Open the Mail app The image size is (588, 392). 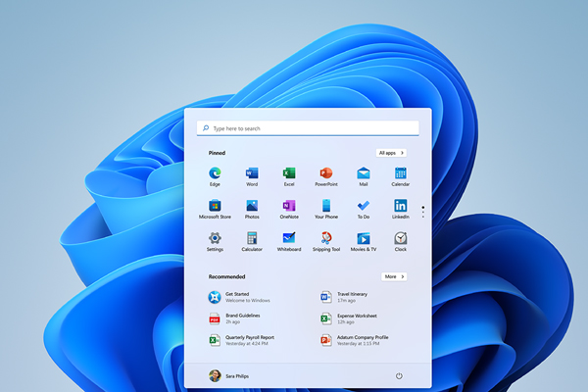364,173
